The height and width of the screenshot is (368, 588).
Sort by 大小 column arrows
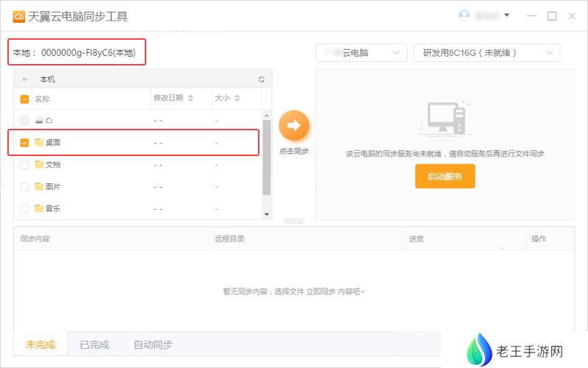click(x=237, y=98)
